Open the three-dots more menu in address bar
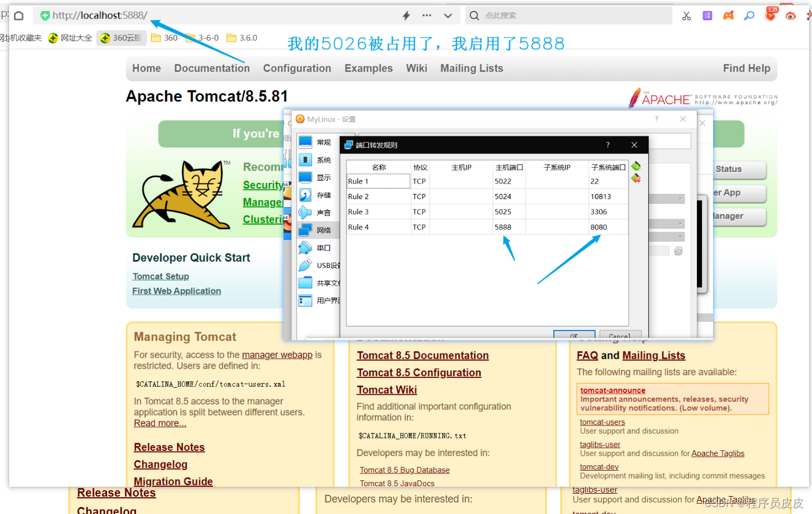This screenshot has height=514, width=812. click(427, 16)
